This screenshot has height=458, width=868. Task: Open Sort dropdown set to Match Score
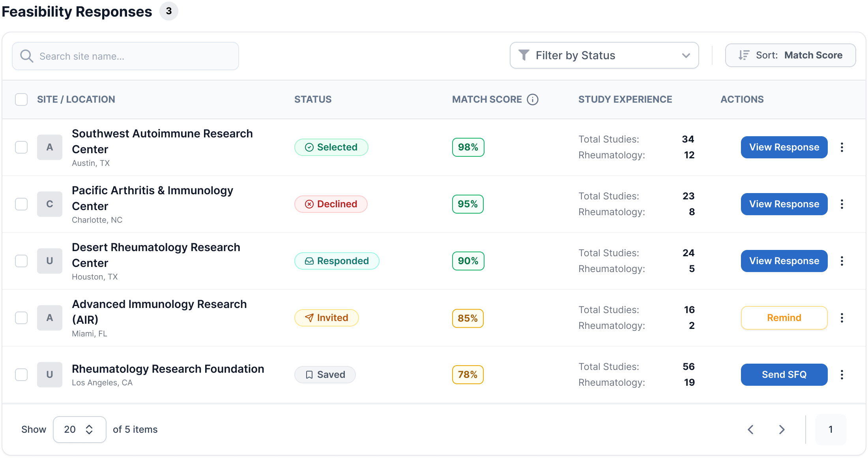790,55
